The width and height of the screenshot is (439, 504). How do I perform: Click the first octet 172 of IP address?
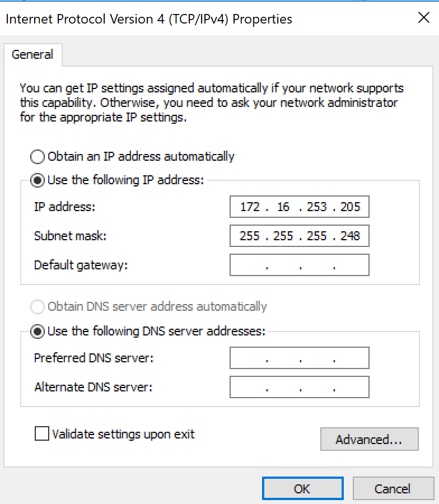pyautogui.click(x=250, y=207)
